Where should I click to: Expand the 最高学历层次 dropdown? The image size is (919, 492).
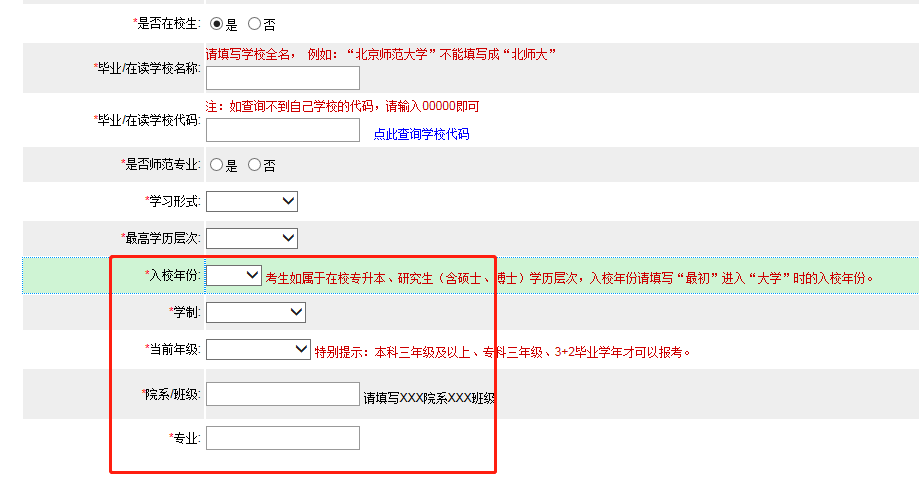coord(252,238)
